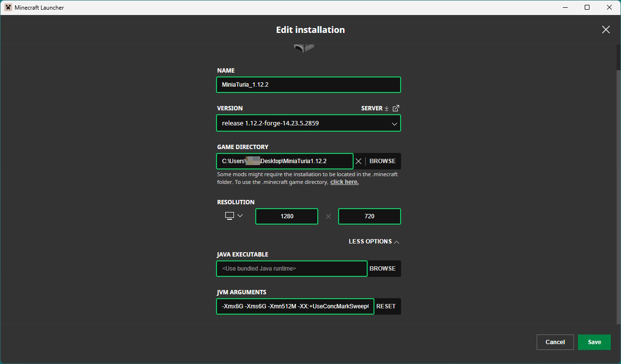621x364 pixels.
Task: Cancel the installation edits
Action: 555,342
